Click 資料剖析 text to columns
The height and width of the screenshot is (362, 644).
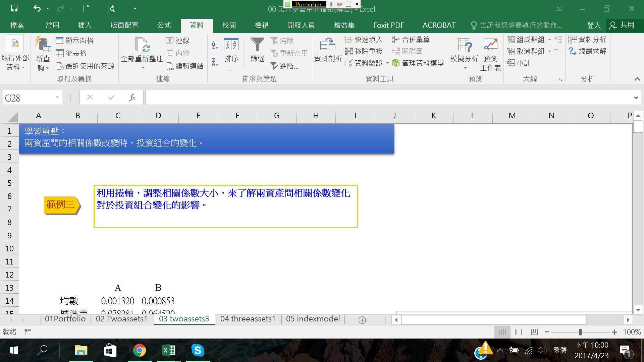328,50
